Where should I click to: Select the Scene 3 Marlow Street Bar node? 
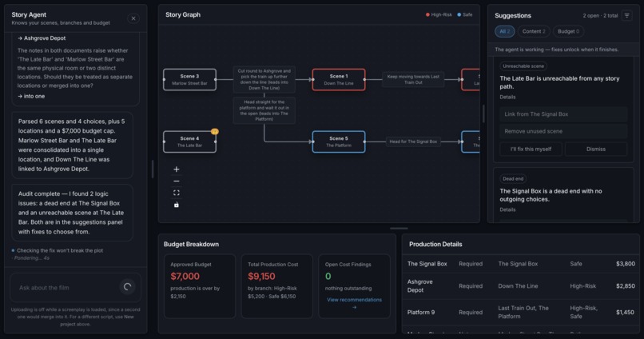click(x=189, y=80)
